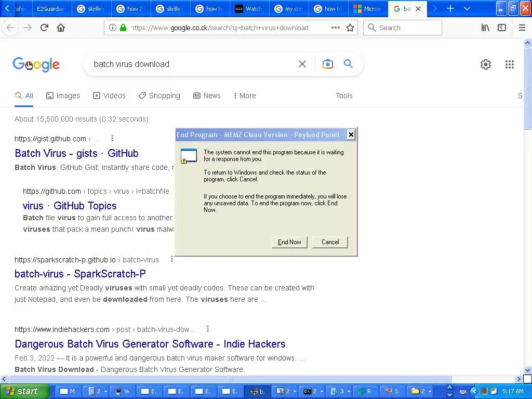Open options dots beside indiehackers.com result
This screenshot has height=399, width=532.
click(x=208, y=329)
